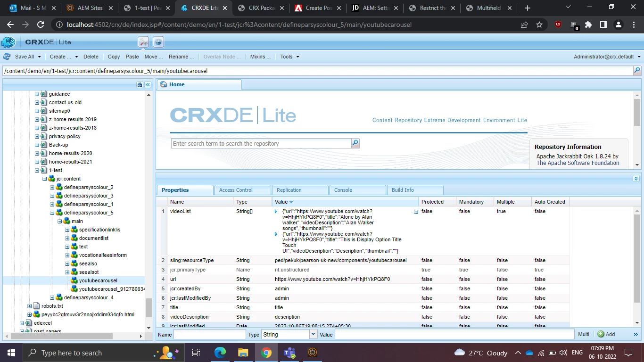Click the Mixins toolbar button
The height and width of the screenshot is (362, 644).
click(260, 57)
